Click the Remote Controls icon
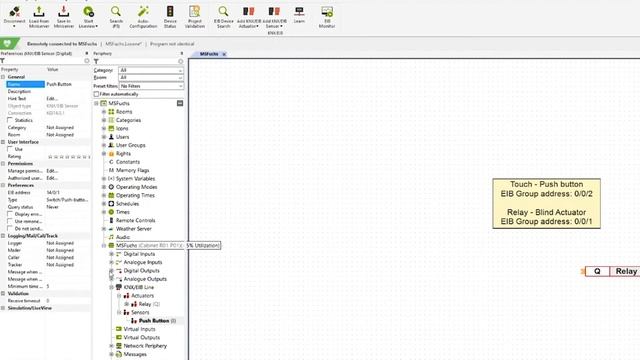The height and width of the screenshot is (360, 640). tap(111, 220)
